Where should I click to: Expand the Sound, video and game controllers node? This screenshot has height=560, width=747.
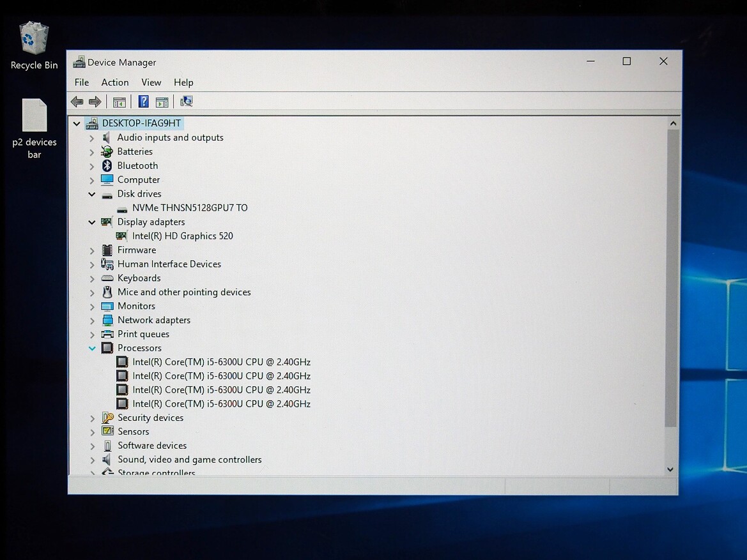click(x=93, y=460)
